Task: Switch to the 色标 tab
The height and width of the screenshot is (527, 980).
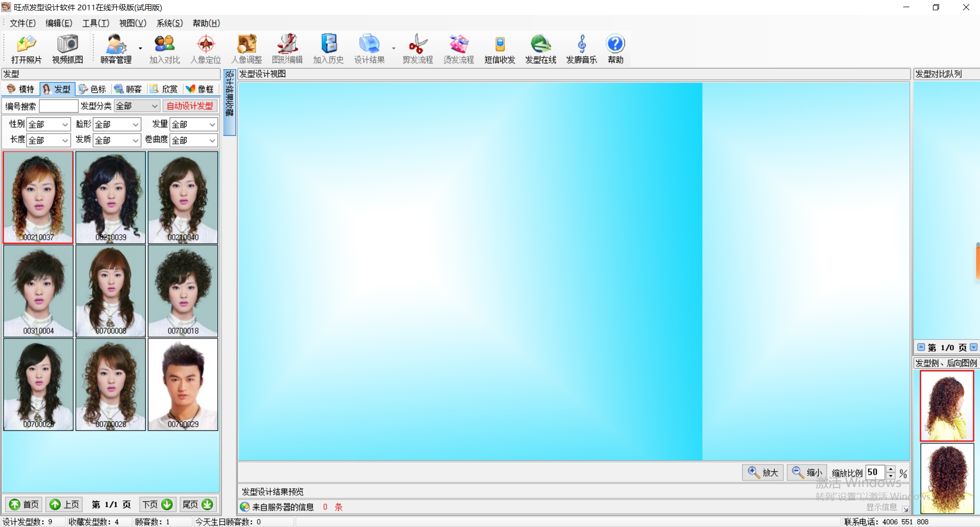Action: (x=93, y=89)
